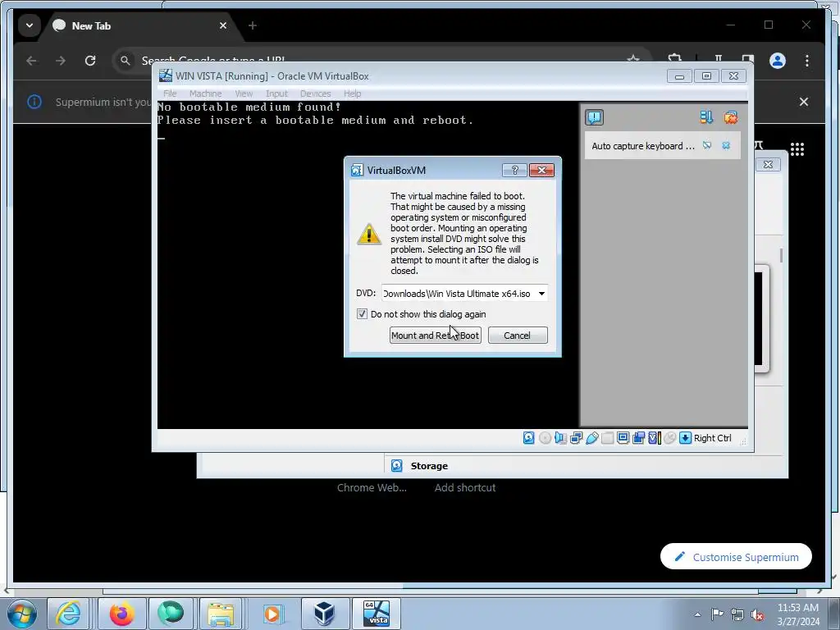Open the browser profile avatar icon
The image size is (840, 630).
778,61
